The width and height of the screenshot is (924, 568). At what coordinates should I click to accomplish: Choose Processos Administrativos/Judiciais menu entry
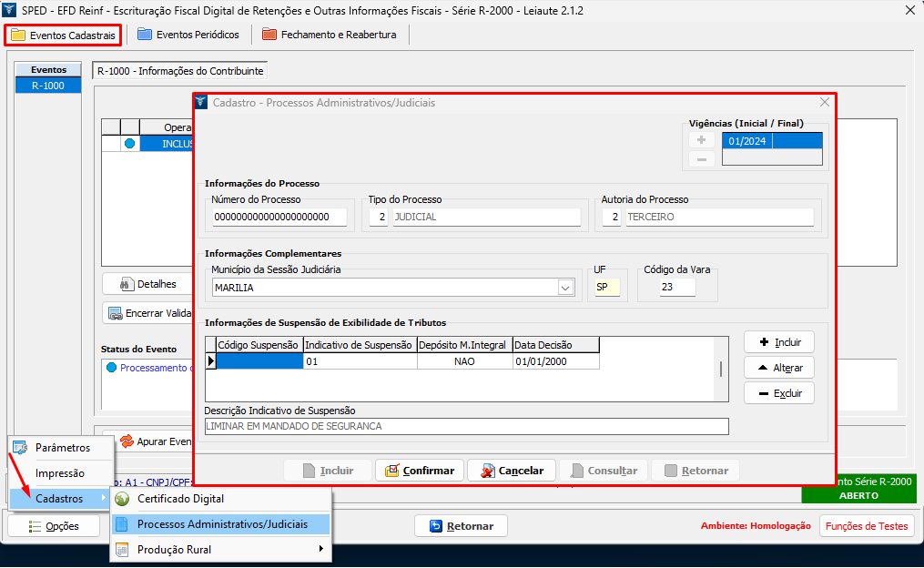[x=221, y=524]
